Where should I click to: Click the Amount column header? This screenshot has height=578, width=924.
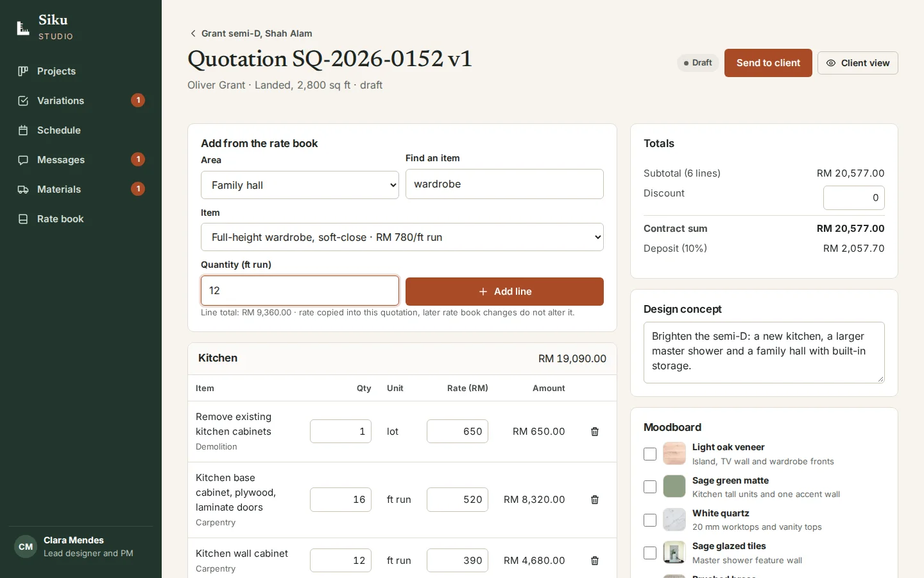tap(549, 389)
